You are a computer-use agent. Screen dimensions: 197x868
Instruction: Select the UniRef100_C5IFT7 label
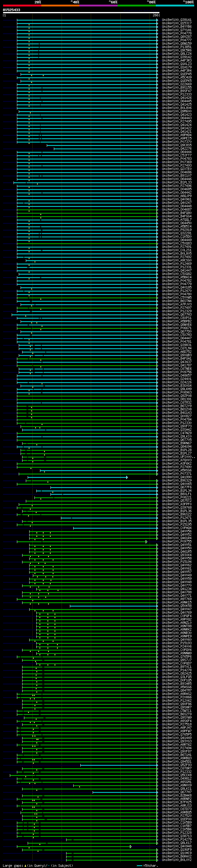tap(176, 155)
